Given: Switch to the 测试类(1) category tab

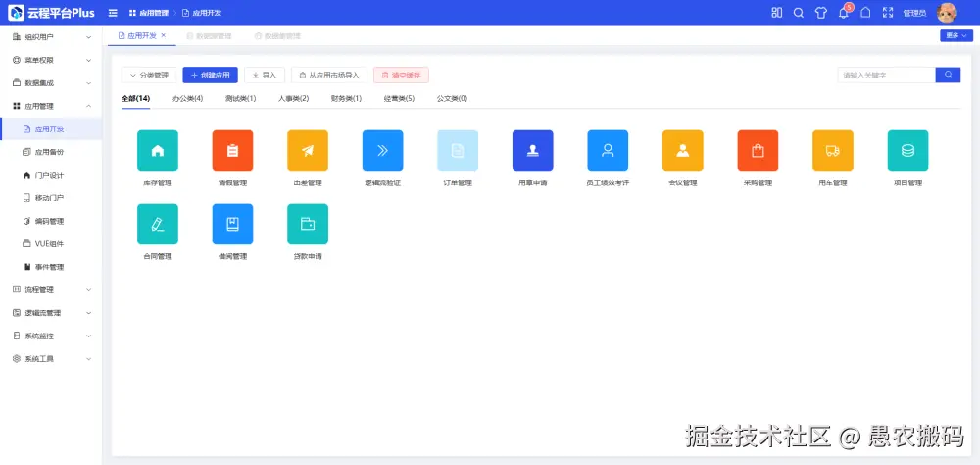Looking at the screenshot, I should [x=241, y=99].
